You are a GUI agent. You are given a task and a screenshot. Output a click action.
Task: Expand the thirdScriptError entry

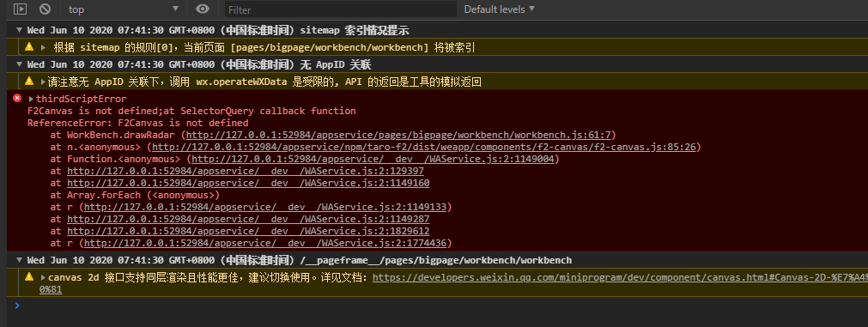31,99
